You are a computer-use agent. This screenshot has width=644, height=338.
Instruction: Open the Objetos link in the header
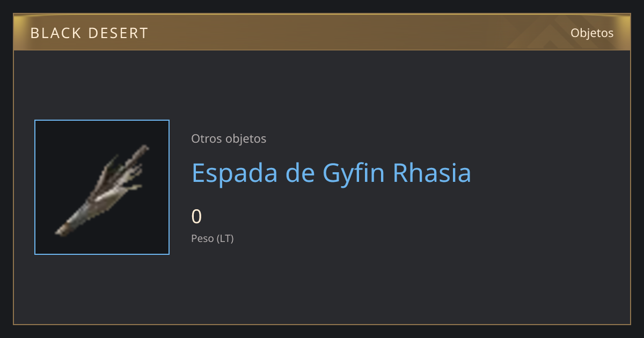592,33
